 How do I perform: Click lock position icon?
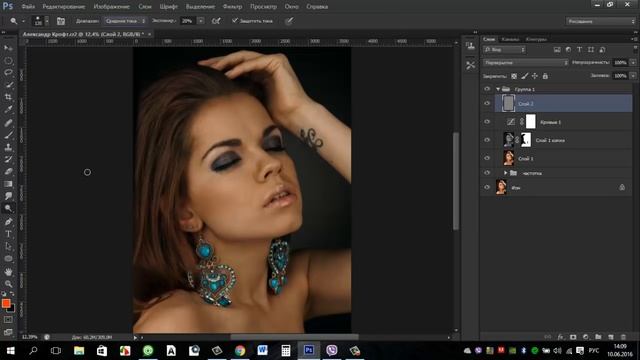[535, 76]
